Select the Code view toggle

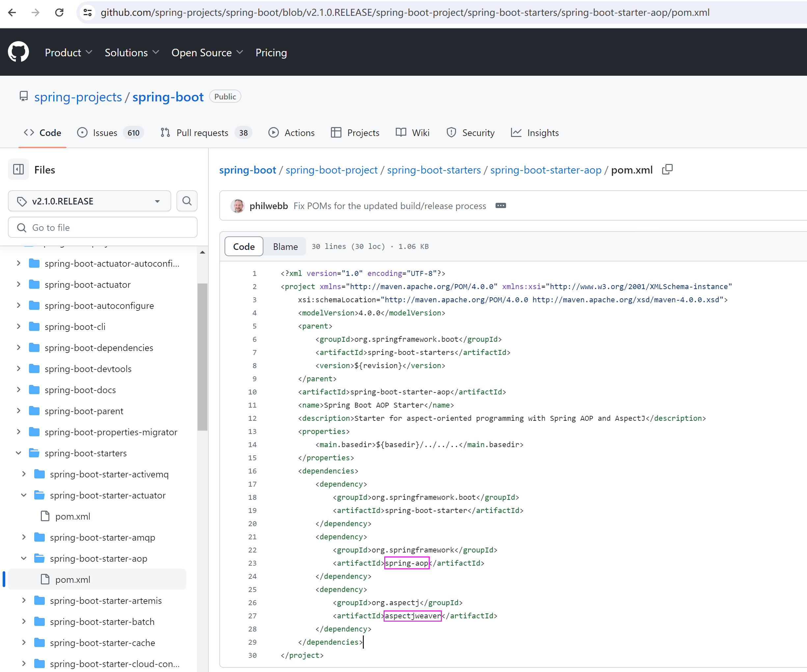(244, 246)
